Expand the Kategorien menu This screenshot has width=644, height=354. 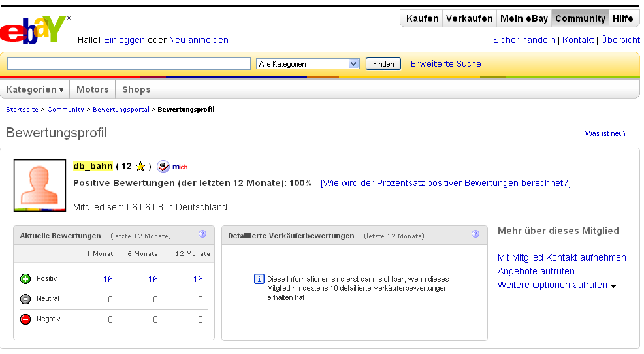tap(35, 89)
